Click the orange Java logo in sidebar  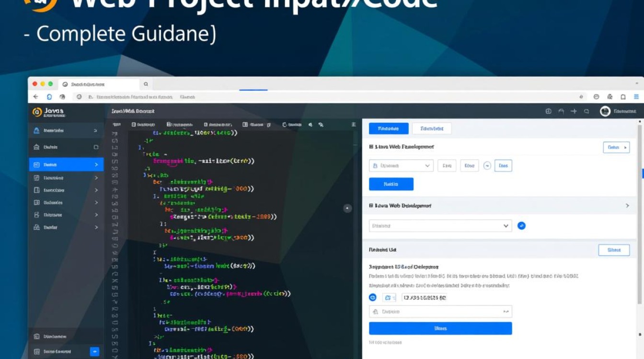point(37,112)
